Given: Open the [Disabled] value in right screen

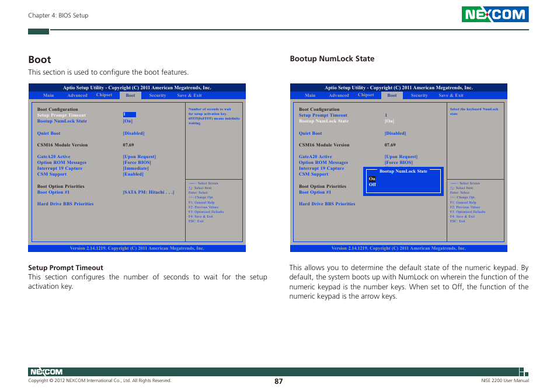Looking at the screenshot, I should pyautogui.click(x=395, y=134).
